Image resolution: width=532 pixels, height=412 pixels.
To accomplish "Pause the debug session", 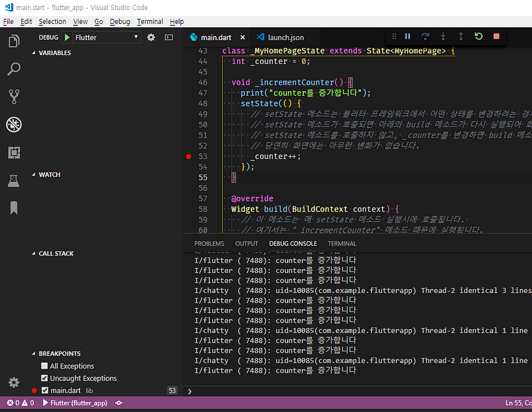I will point(408,37).
